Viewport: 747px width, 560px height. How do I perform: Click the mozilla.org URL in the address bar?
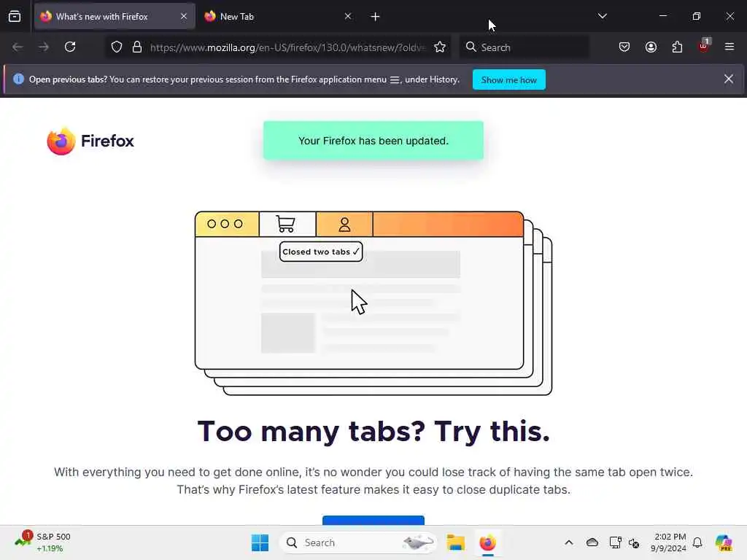click(x=287, y=47)
